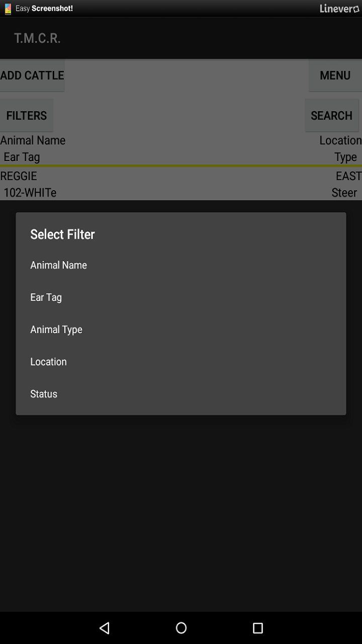Choose Ear Tag from filter list
Viewport: 362px width, 644px height.
coord(46,297)
